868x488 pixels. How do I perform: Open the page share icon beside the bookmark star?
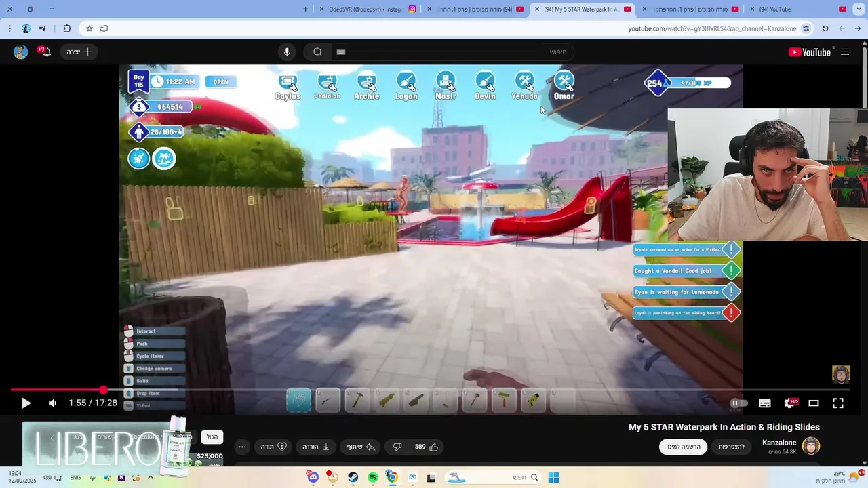[104, 28]
